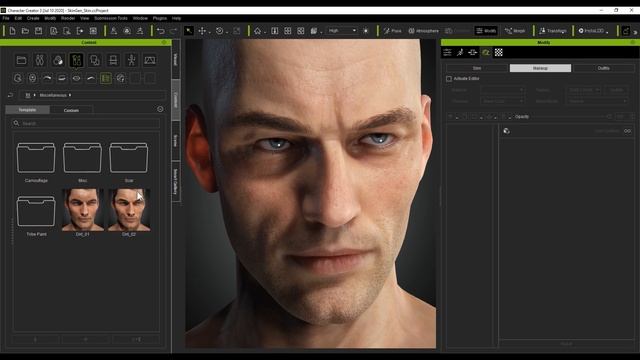Click the Morph toolbar button
Image resolution: width=640 pixels, height=360 pixels.
pos(515,31)
